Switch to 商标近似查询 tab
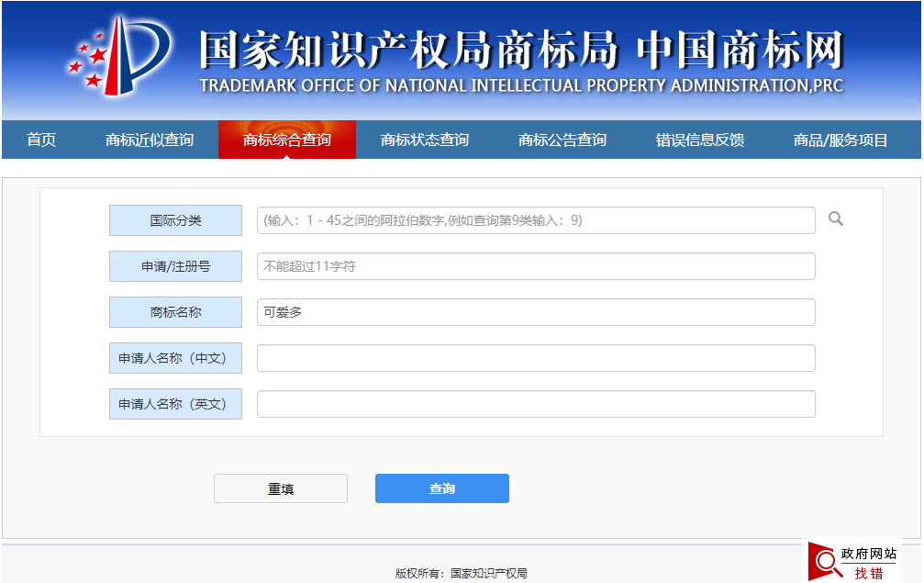This screenshot has width=924, height=583. pyautogui.click(x=150, y=140)
